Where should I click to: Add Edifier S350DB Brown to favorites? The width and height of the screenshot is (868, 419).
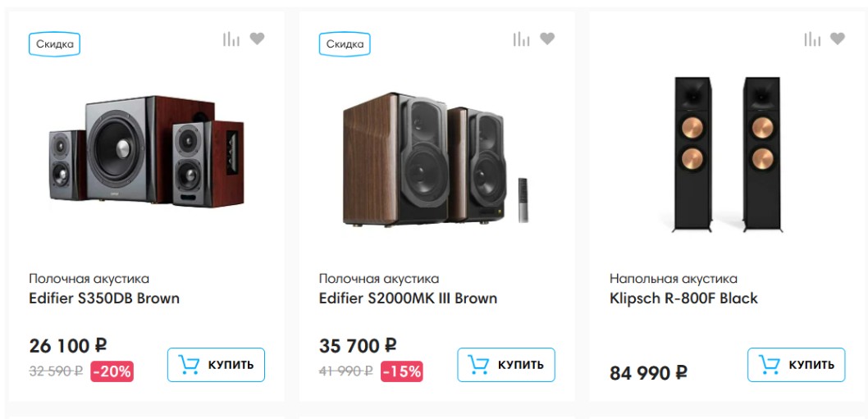point(258,39)
